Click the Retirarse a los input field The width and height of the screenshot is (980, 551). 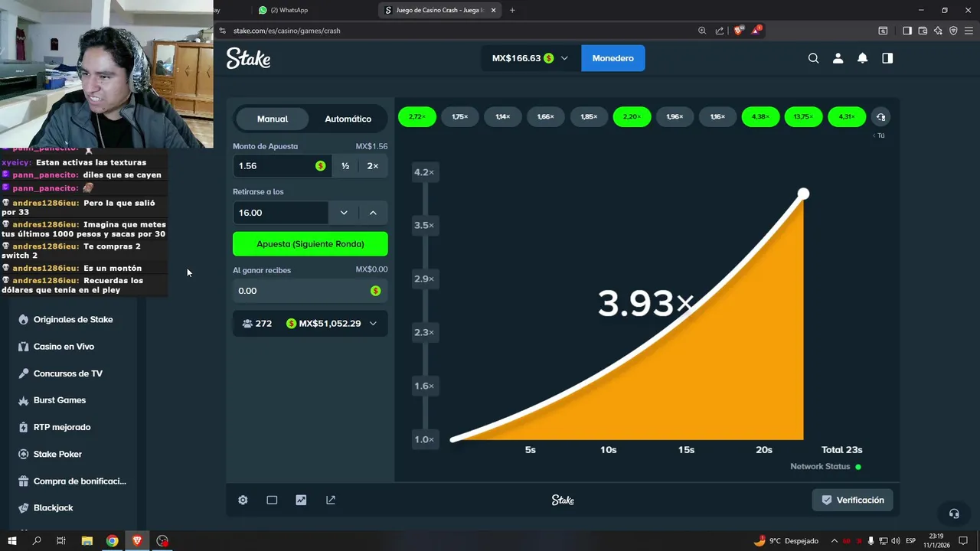click(x=280, y=213)
